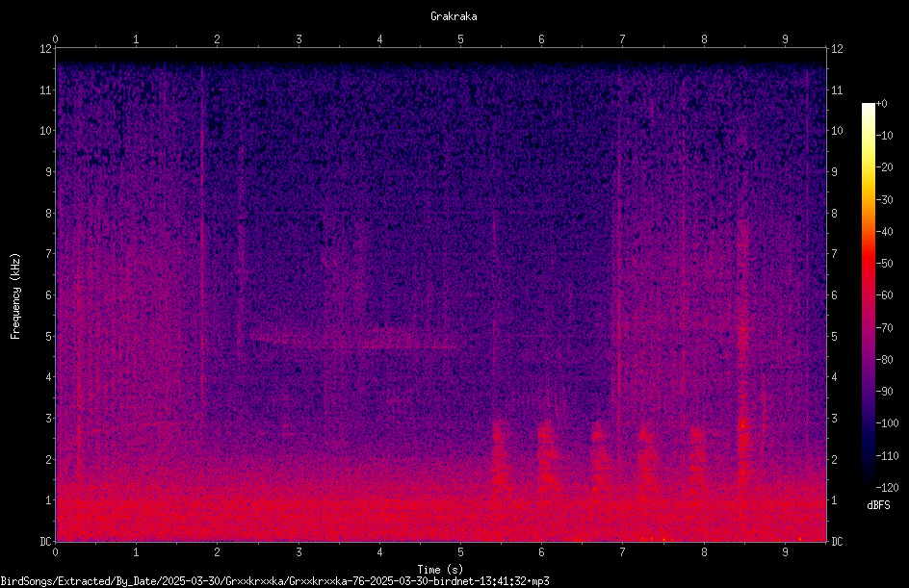Click the +0 color scale label
This screenshot has width=909, height=588.
pos(881,104)
